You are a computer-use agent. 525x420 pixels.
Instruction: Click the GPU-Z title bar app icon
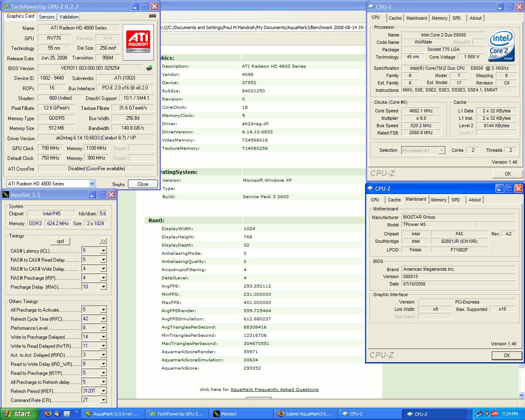coord(6,7)
